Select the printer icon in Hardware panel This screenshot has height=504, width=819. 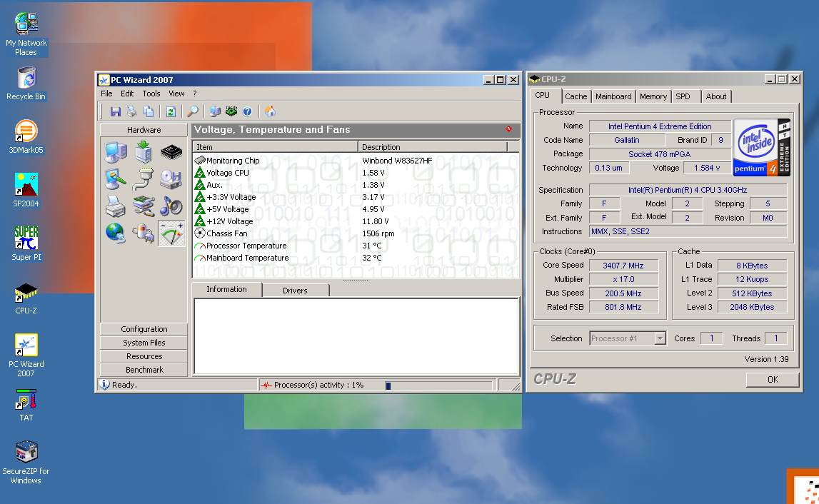pos(116,206)
